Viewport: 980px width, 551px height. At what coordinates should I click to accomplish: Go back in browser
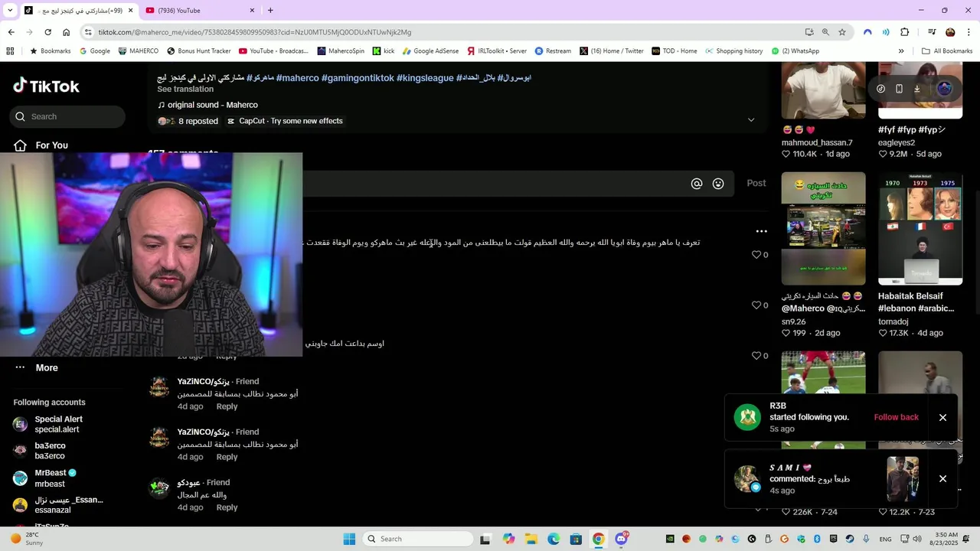pyautogui.click(x=11, y=32)
